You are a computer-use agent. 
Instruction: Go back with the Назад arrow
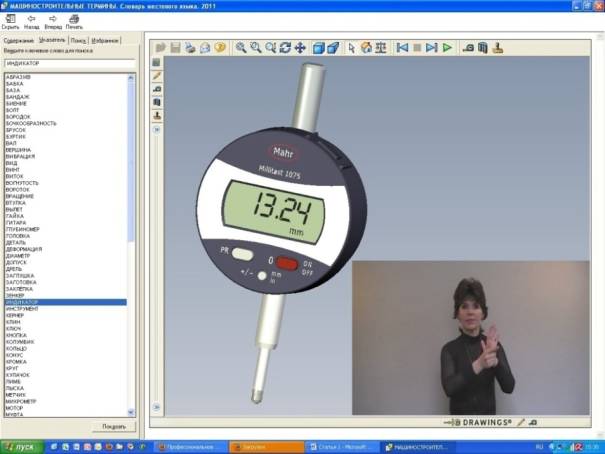pyautogui.click(x=32, y=18)
